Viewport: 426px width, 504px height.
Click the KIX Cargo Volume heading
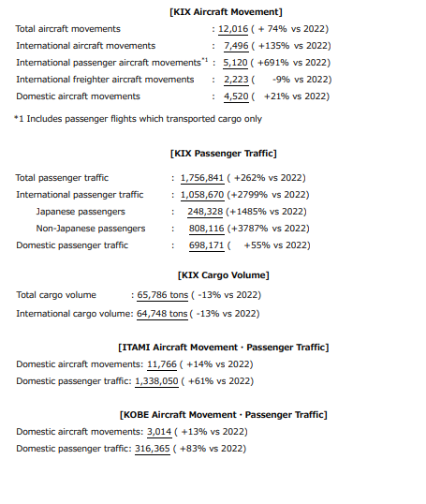click(x=223, y=275)
